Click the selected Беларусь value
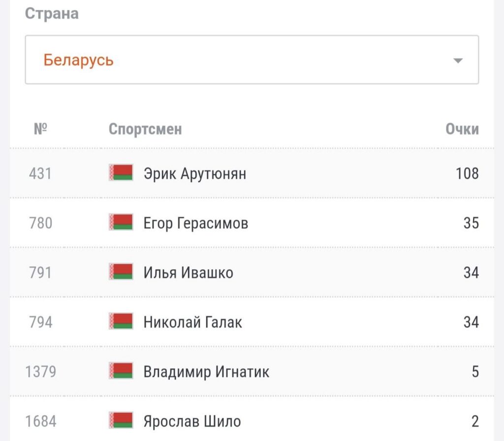 [79, 60]
